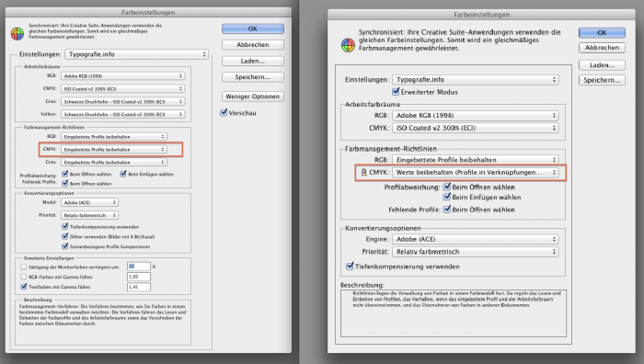Viewport: 644px width, 364px height.
Task: Toggle Fehlende Profile Beim Öffnen wählen, left dialog
Action: (65, 184)
